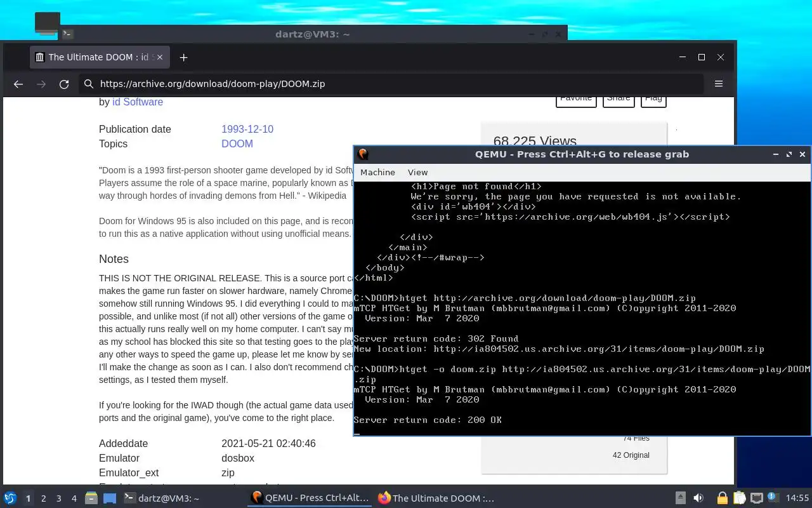Select The Ultimate DOOM browser tab

pos(100,57)
